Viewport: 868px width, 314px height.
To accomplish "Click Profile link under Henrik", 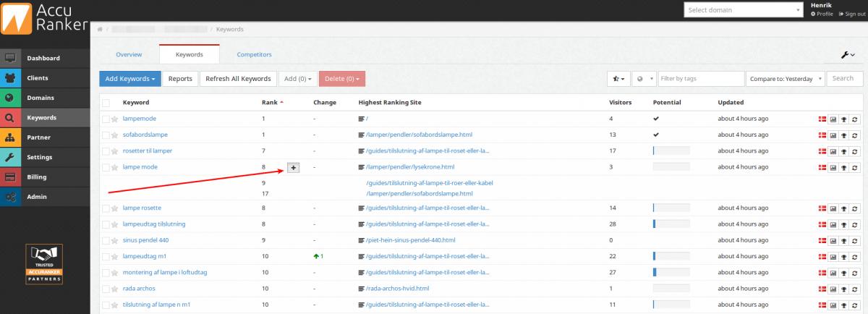I will pyautogui.click(x=822, y=14).
